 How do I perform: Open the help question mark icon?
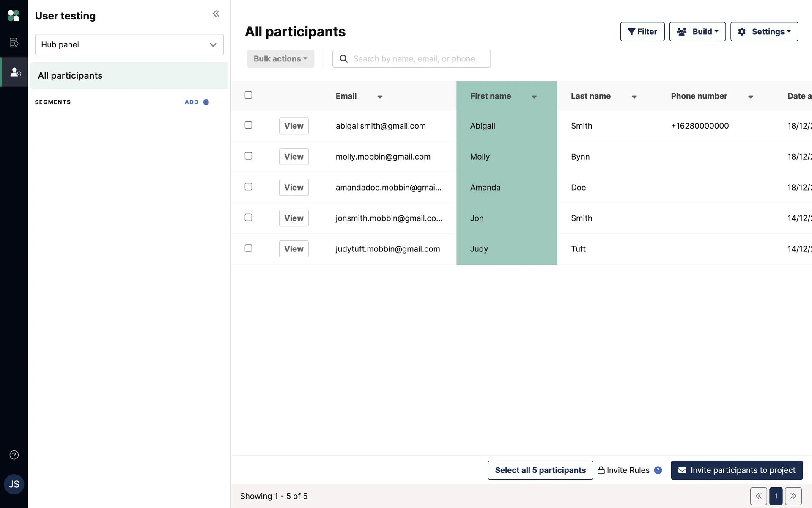(14, 455)
